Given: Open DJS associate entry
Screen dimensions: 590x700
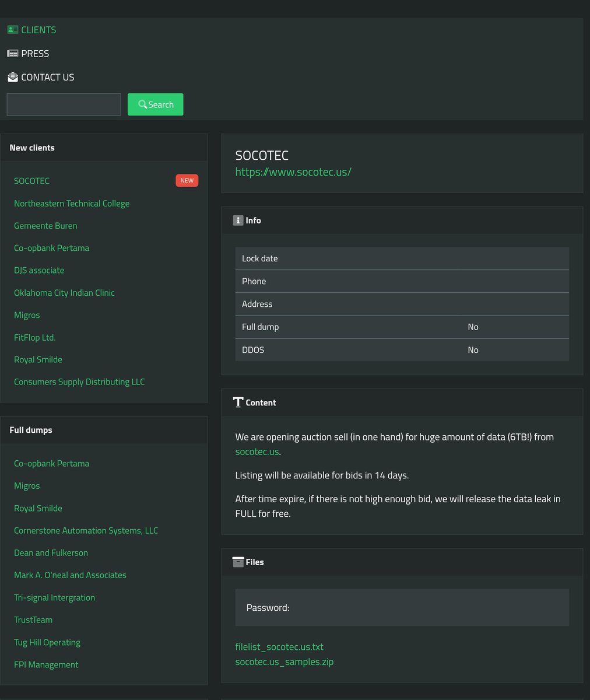Looking at the screenshot, I should tap(39, 270).
